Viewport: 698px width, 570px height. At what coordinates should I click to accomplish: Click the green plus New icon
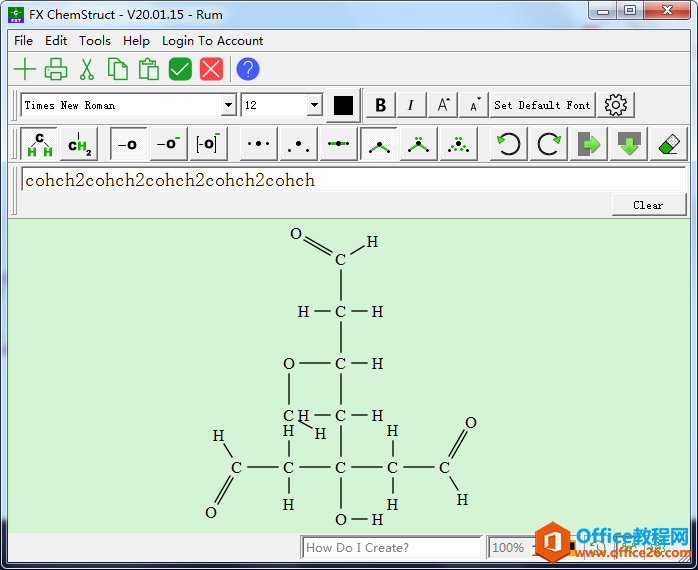24,69
